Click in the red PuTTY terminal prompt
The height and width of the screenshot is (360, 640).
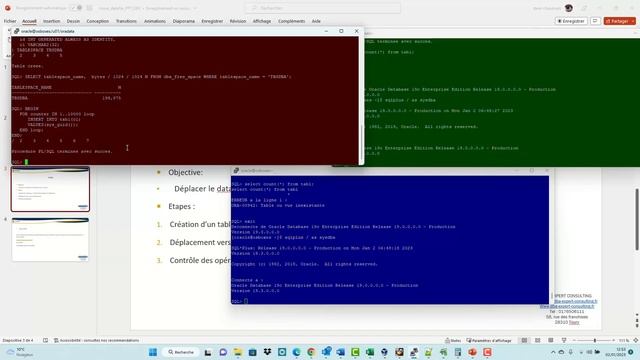pos(26,162)
